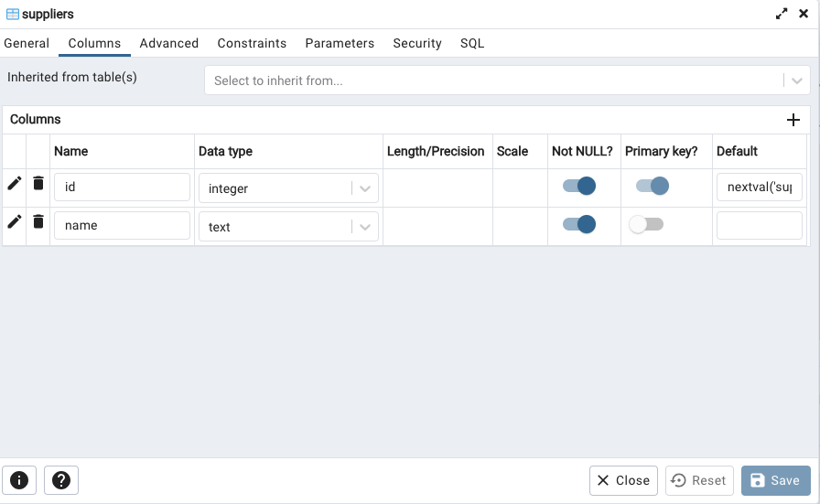Click the Close button
The image size is (820, 504).
[623, 480]
